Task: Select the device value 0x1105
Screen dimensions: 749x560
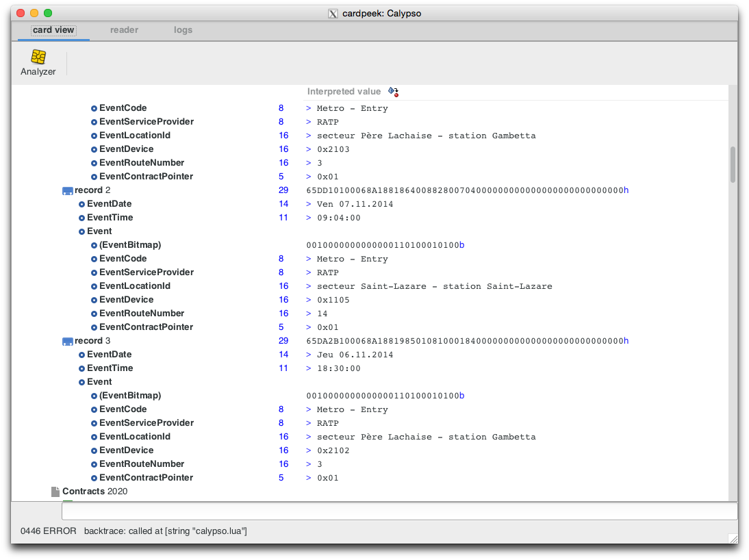Action: (x=333, y=300)
